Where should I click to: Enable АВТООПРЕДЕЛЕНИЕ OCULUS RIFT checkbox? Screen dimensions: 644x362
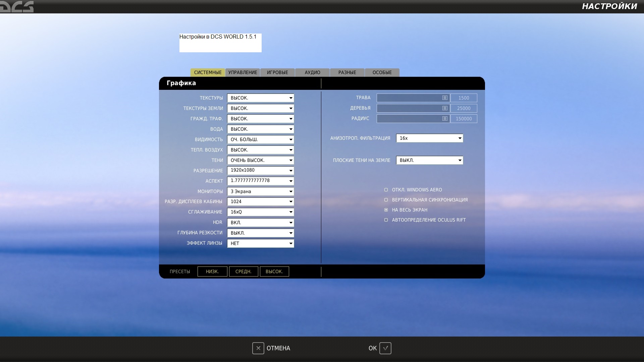point(386,220)
